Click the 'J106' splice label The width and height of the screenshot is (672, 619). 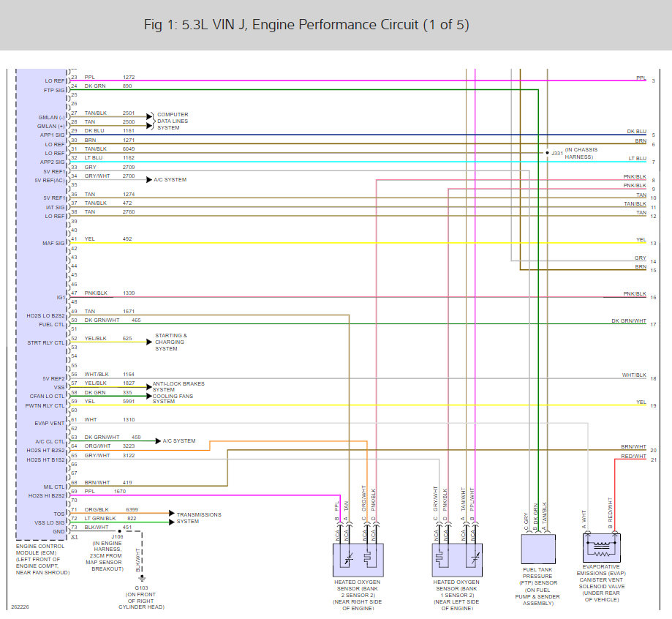click(117, 536)
